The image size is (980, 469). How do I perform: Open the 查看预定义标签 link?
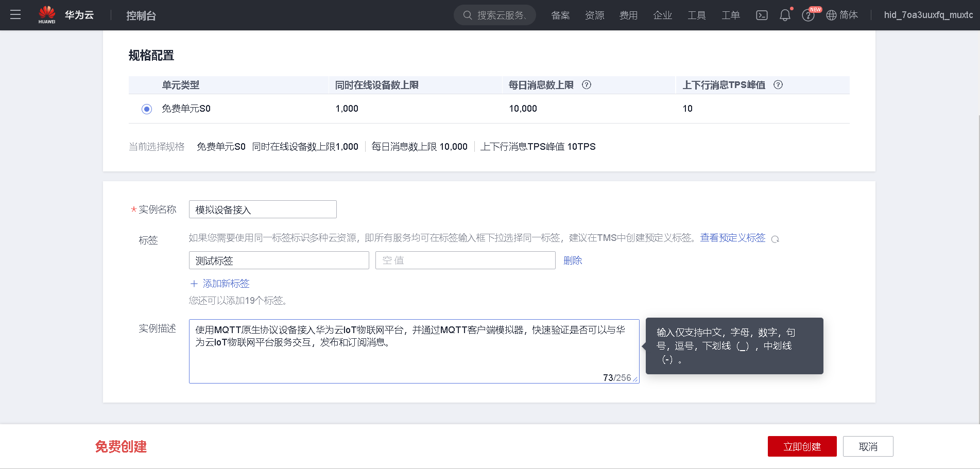coord(733,238)
